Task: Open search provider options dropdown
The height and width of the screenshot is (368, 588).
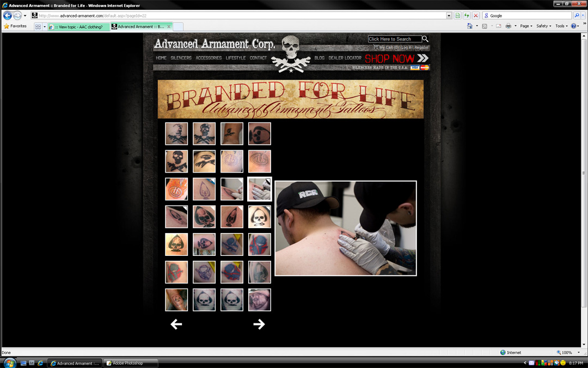Action: [583, 16]
